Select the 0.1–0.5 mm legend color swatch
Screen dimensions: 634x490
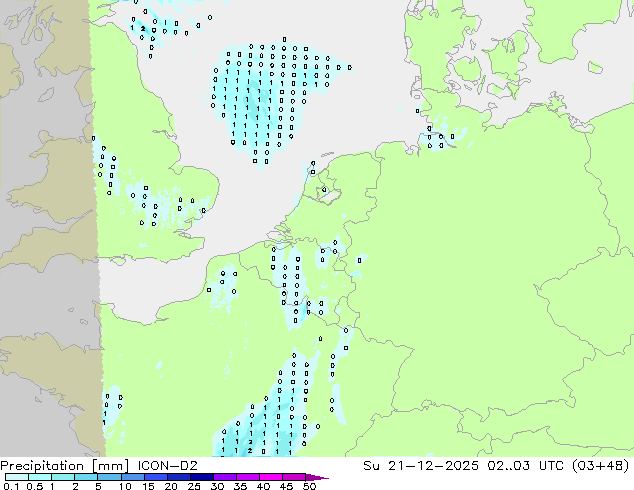tap(17, 477)
